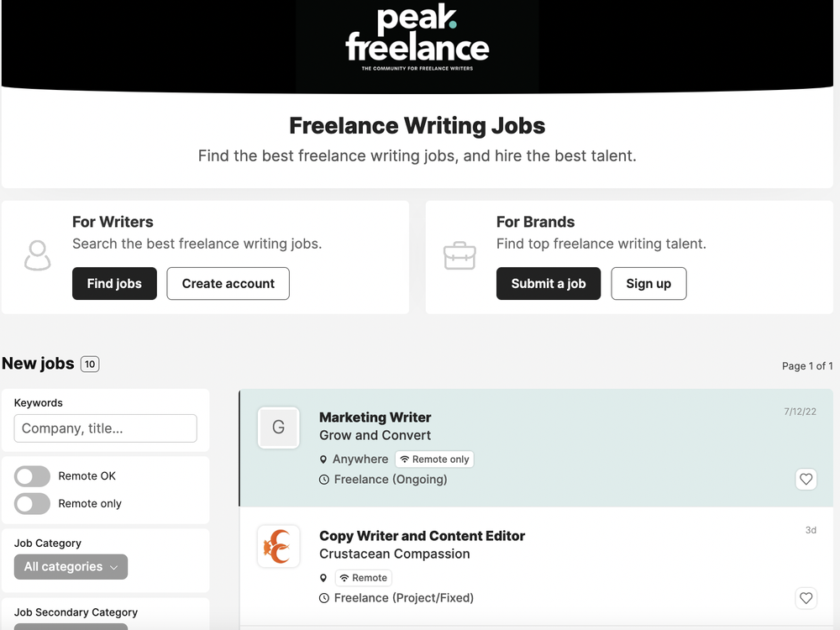Focus the Keywords search field
The width and height of the screenshot is (840, 630).
(106, 428)
